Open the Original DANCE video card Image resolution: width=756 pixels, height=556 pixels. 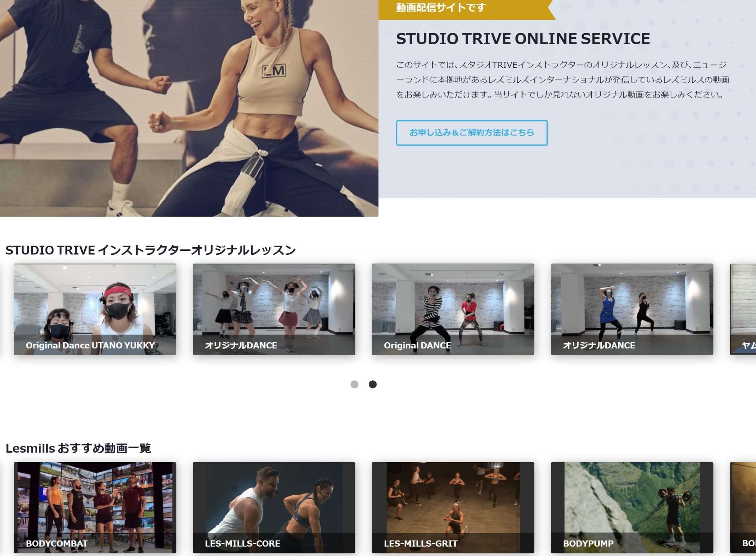453,309
